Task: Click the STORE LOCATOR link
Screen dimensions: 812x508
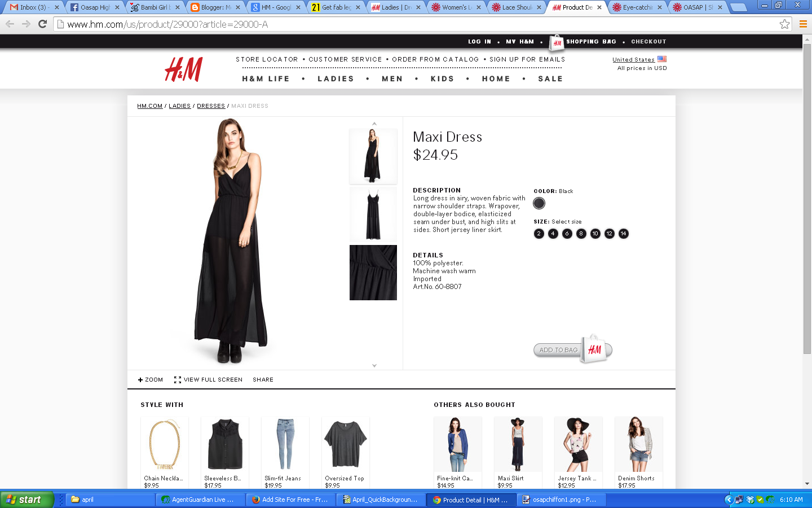Action: tap(267, 59)
